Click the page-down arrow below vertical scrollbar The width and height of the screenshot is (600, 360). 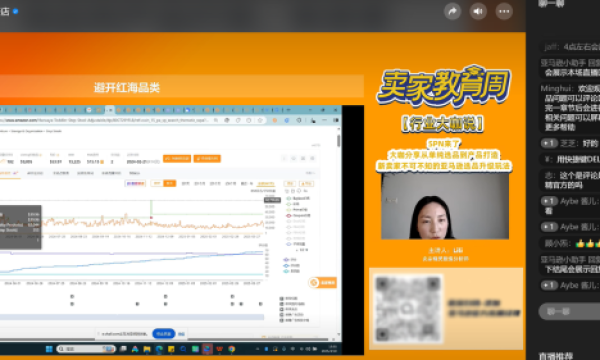339,335
